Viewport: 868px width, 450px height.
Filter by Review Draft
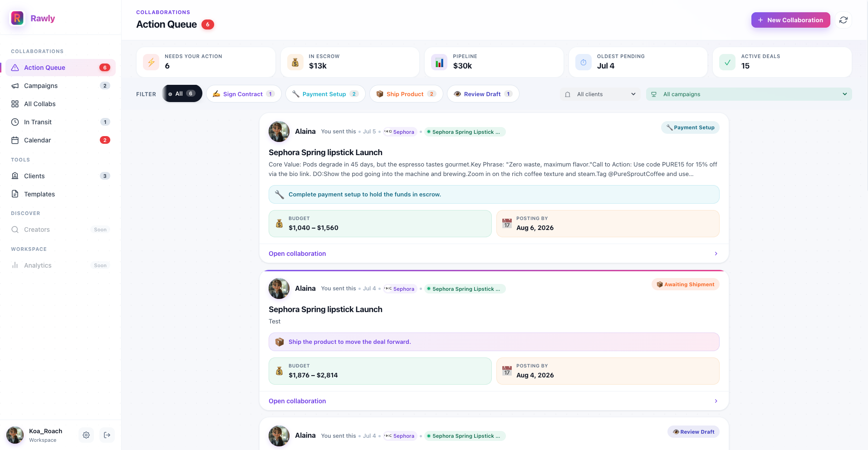[x=483, y=94]
